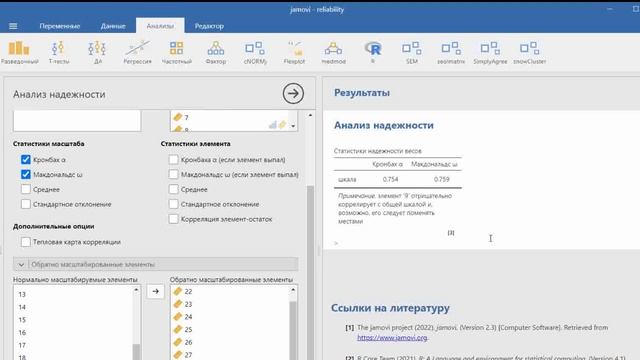Enable Среднее under scale statistics
This screenshot has height=360, width=640.
click(x=26, y=189)
